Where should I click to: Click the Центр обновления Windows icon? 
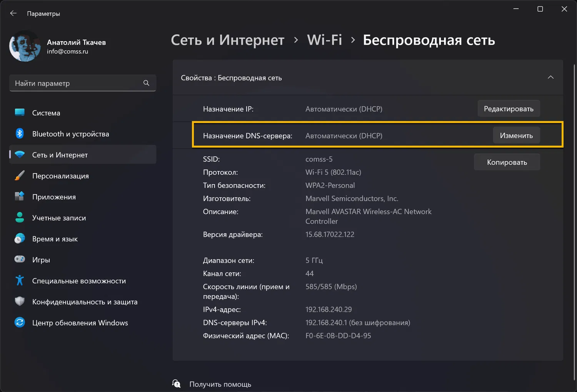coord(20,322)
